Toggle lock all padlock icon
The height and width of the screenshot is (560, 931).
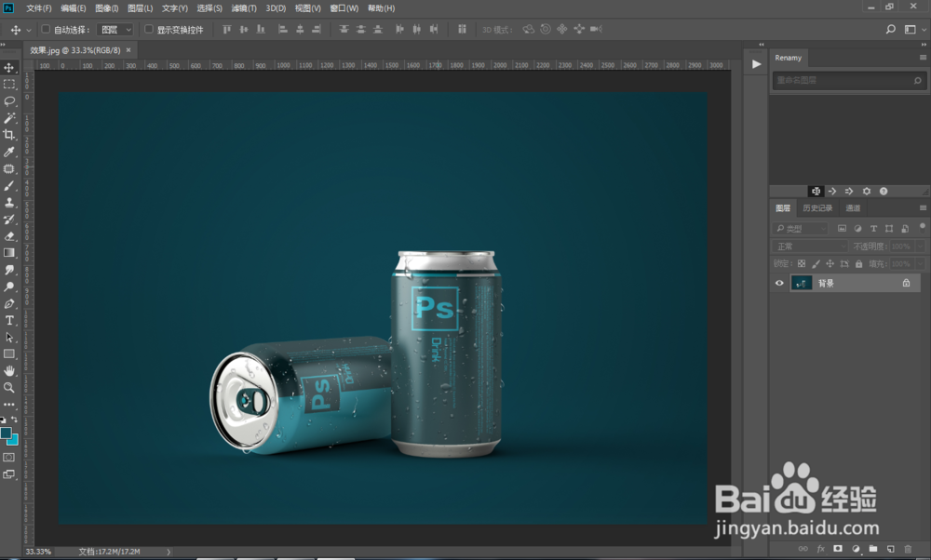pos(858,264)
